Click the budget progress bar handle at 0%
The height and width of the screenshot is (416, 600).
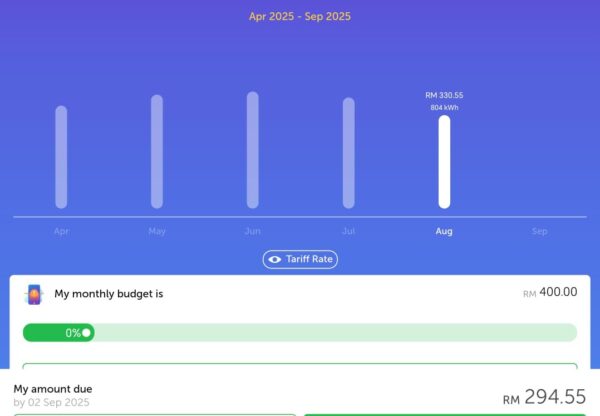pos(87,332)
